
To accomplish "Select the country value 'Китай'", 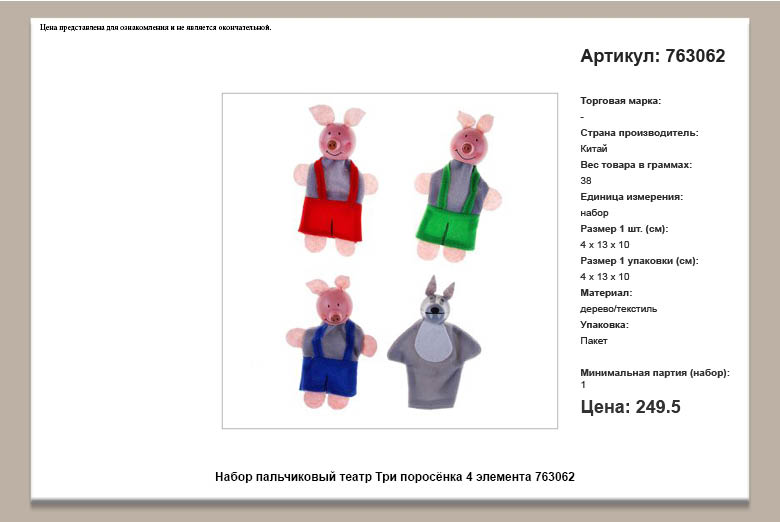I will tap(593, 148).
